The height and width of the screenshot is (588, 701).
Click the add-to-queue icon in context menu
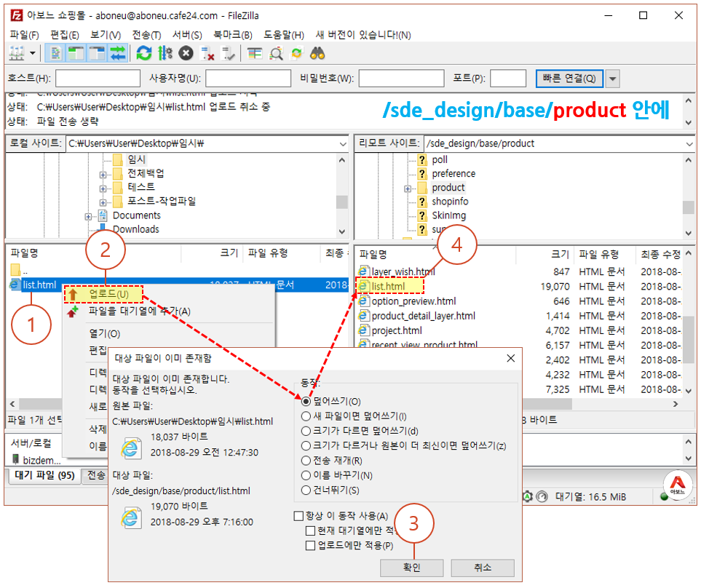[x=73, y=311]
